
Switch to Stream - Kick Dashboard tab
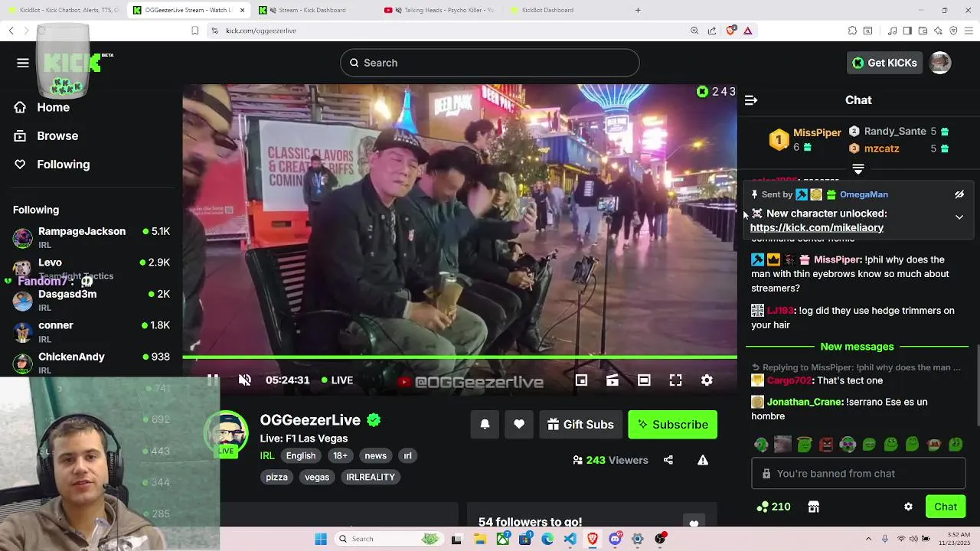[x=312, y=10]
